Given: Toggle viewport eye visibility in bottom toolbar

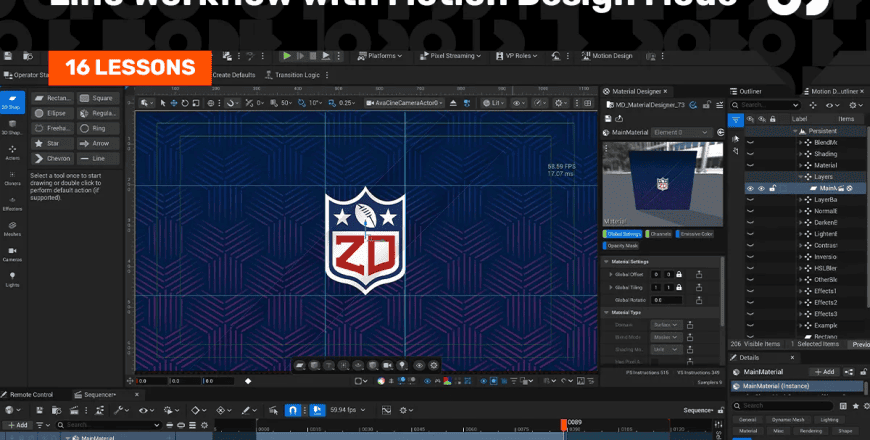Looking at the screenshot, I should coord(419,365).
